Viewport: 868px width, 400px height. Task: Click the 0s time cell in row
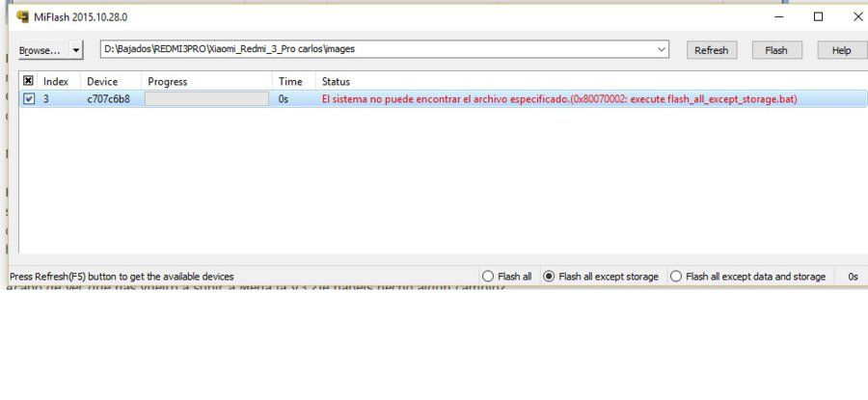284,99
